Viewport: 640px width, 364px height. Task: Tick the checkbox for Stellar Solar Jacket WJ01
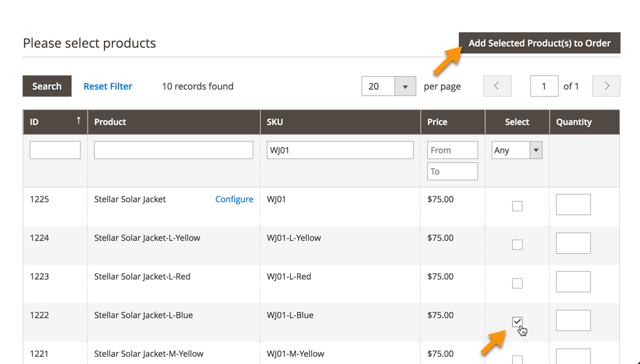tap(517, 206)
